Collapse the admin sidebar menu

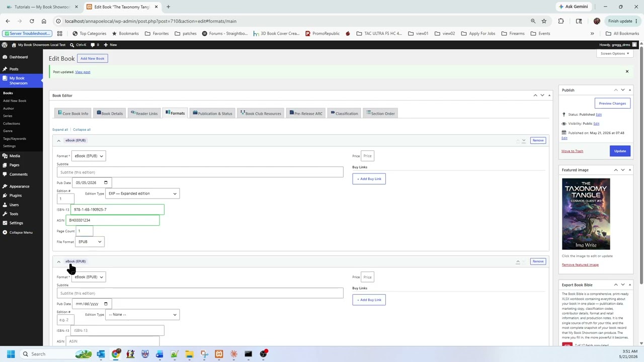(x=21, y=232)
